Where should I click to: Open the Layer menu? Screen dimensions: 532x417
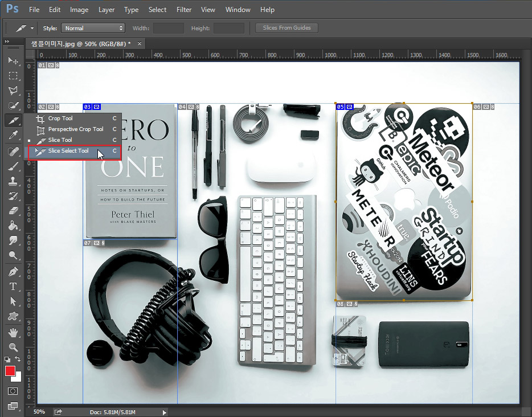point(106,10)
